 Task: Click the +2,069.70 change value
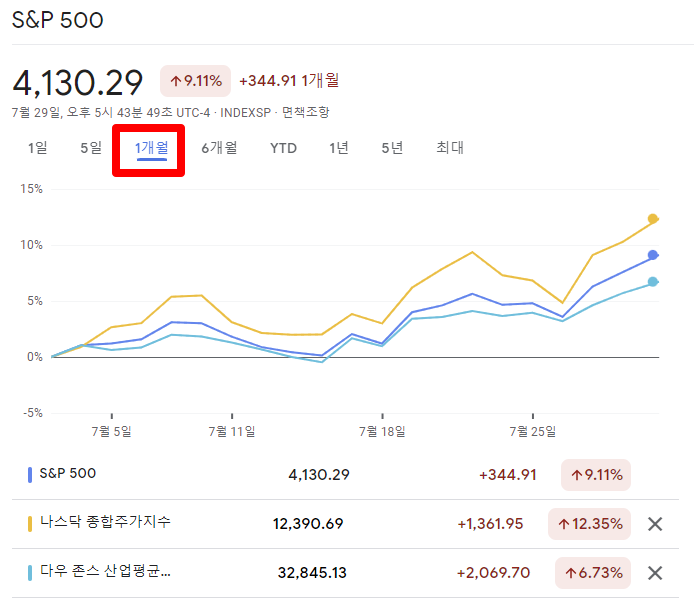494,573
